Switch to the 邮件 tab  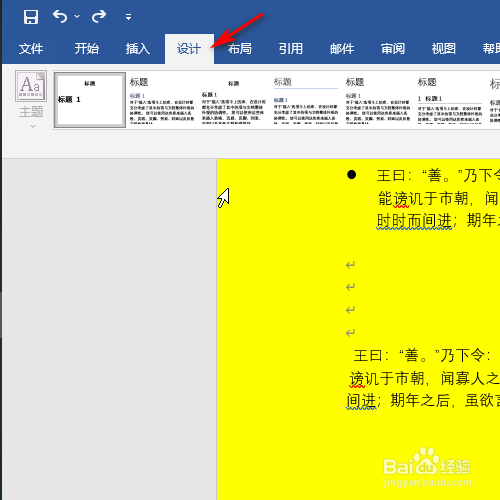pos(342,49)
